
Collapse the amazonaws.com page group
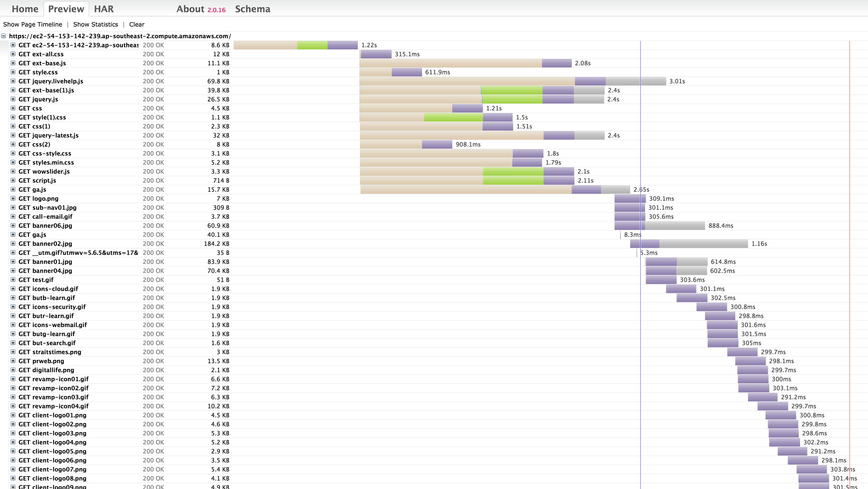pos(3,36)
